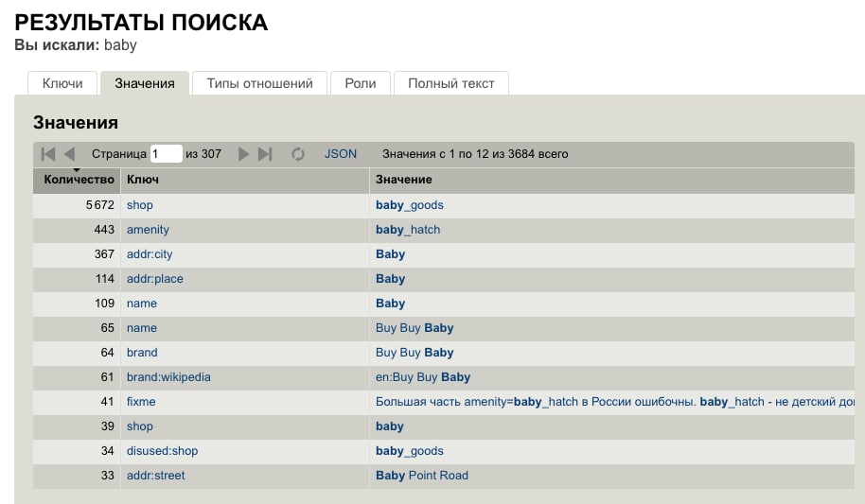
Task: Jump to last page icon
Action: click(265, 154)
